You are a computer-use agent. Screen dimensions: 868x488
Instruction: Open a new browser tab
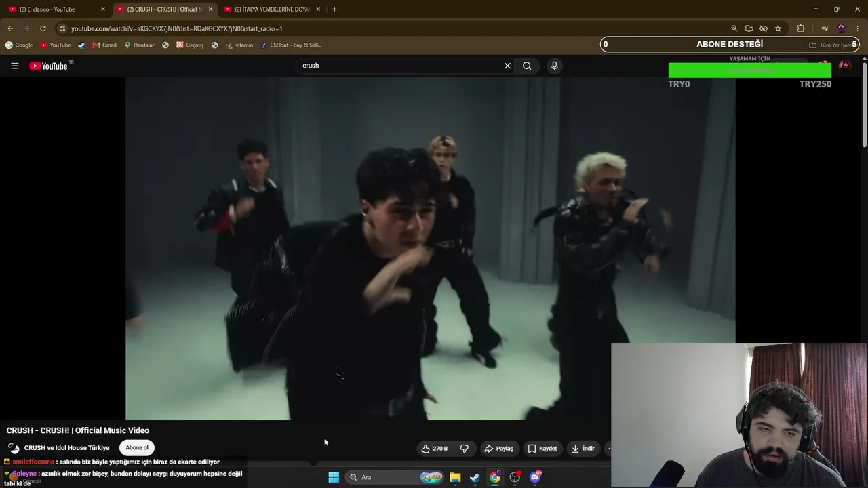334,9
